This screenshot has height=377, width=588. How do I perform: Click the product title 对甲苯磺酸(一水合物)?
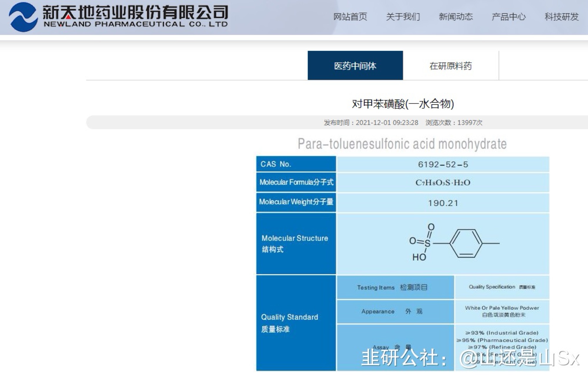(x=403, y=104)
